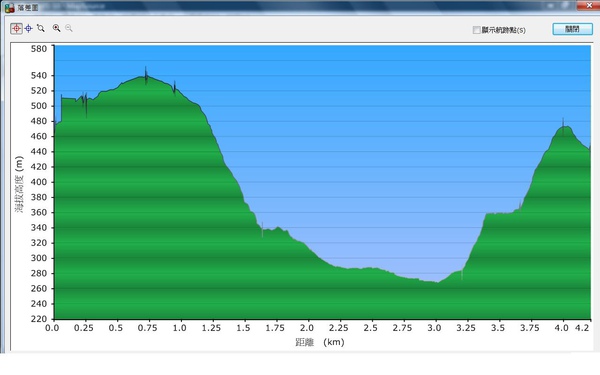Click the 540 elevation axis label

pos(39,75)
